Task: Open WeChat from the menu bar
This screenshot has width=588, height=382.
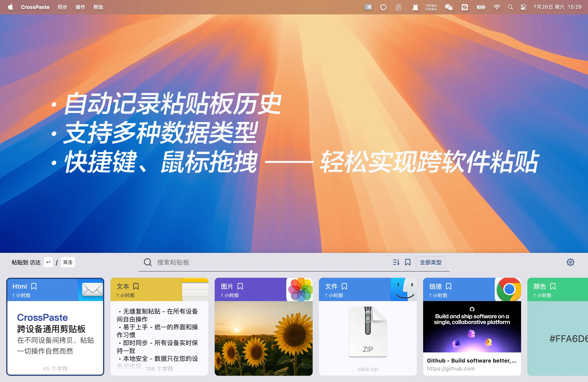Action: 448,7
